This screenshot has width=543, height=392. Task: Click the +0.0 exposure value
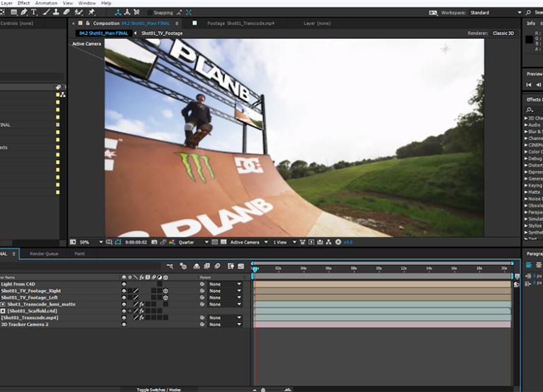click(348, 242)
